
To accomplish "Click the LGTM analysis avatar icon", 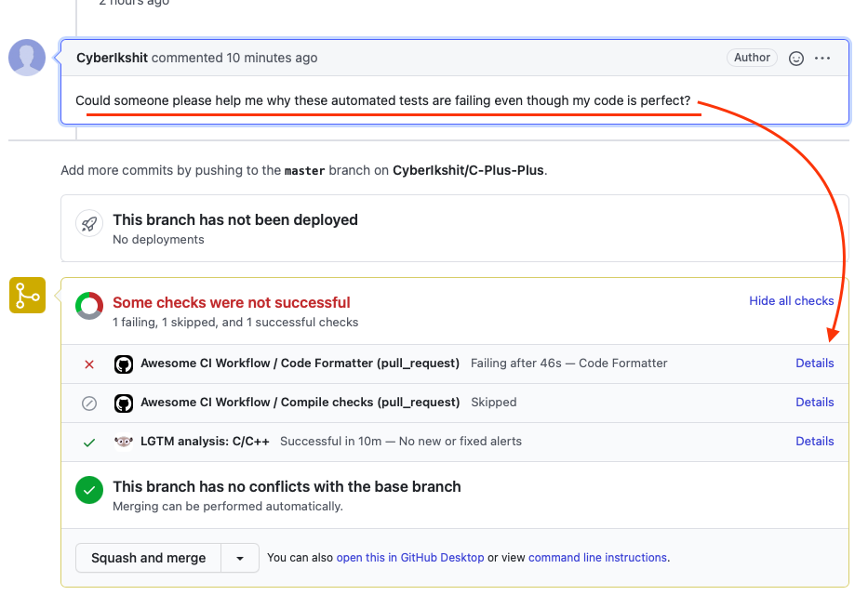I will pos(124,442).
